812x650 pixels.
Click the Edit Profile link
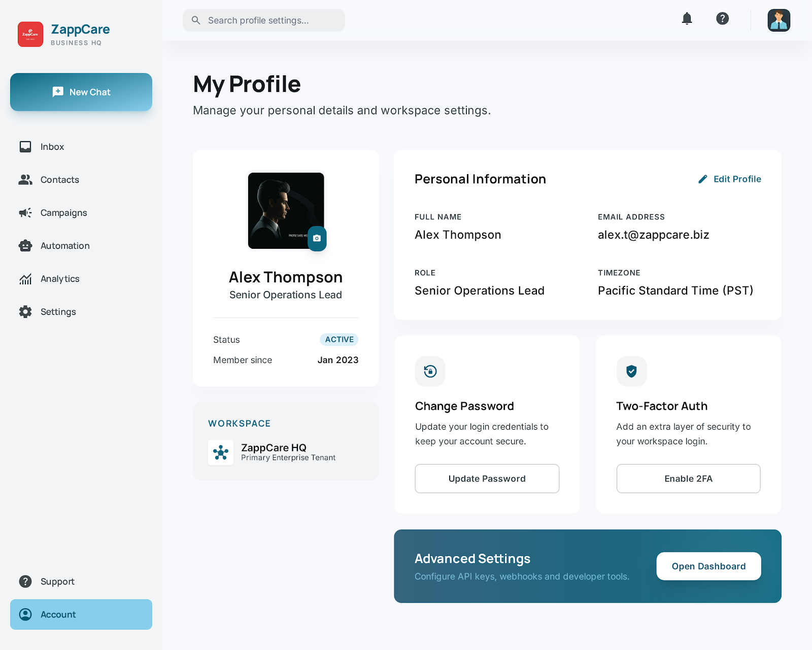730,179
